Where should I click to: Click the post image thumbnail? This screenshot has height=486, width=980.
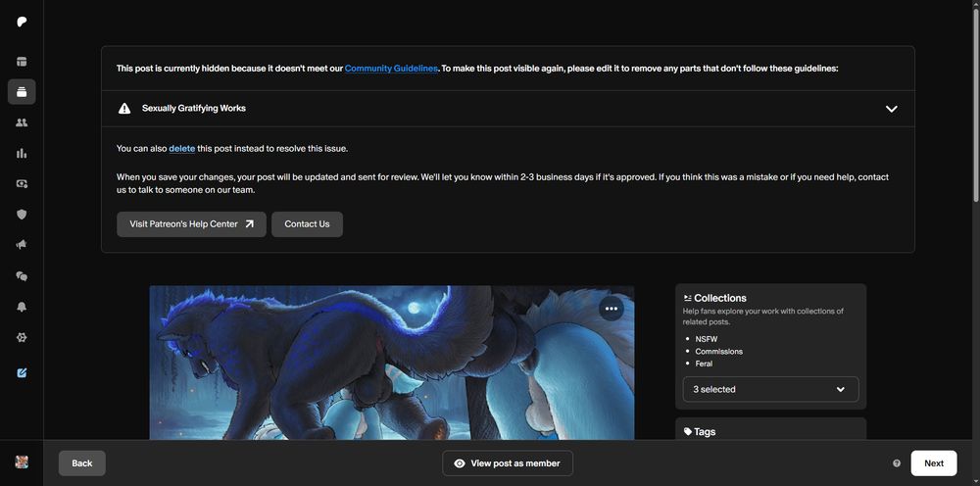point(392,363)
